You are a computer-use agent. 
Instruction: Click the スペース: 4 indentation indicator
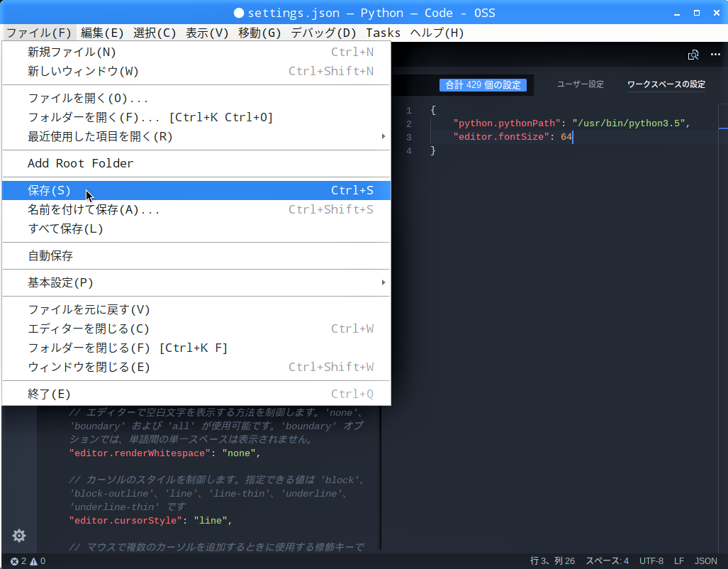607,561
